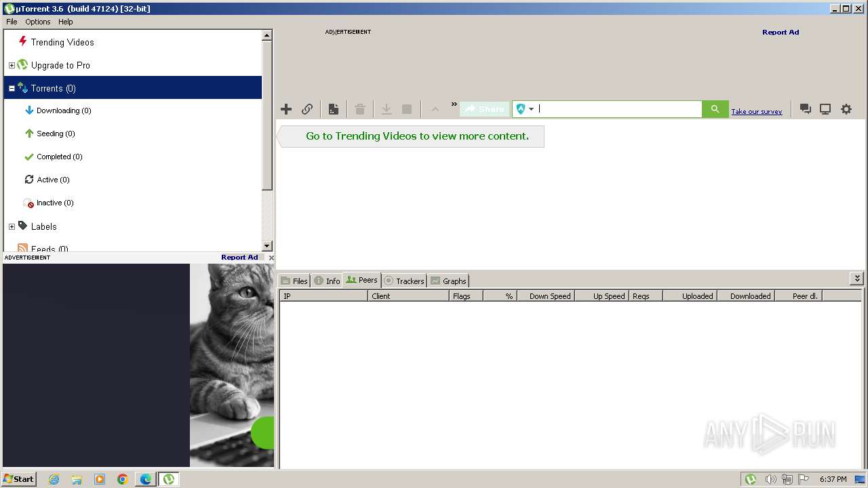Viewport: 868px width, 488px height.
Task: Open the Windows Start menu
Action: pos(19,479)
